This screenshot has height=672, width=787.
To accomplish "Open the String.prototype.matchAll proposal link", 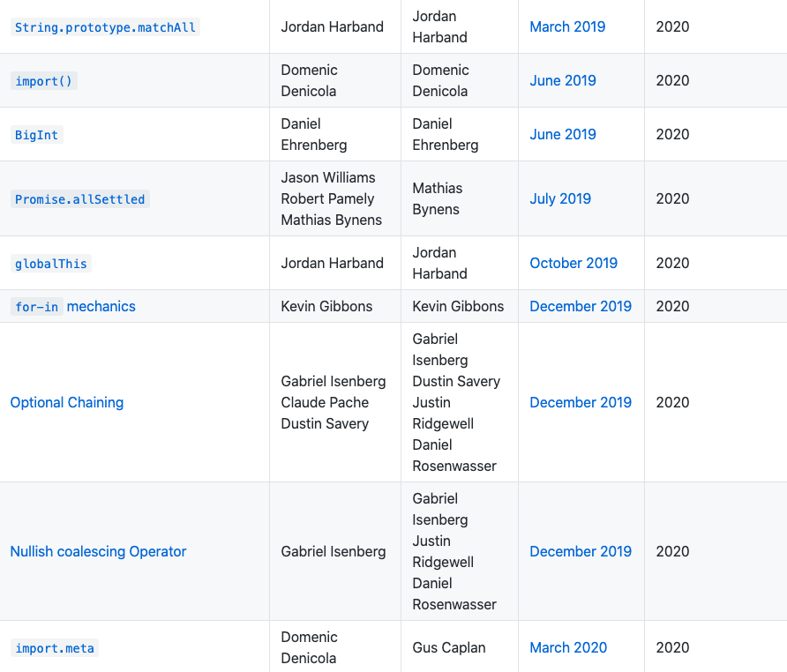I will pos(105,27).
